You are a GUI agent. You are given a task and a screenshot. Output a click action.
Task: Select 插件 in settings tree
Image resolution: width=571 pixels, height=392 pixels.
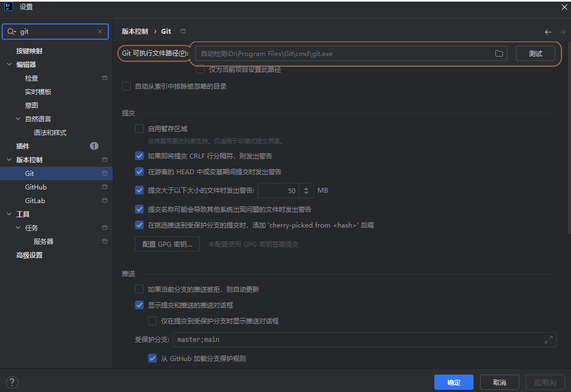coord(22,146)
